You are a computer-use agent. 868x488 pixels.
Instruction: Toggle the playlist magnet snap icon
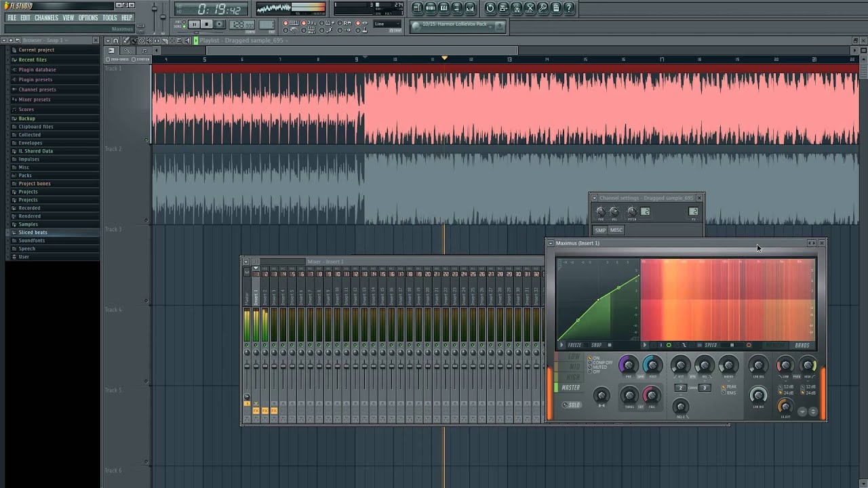pyautogui.click(x=115, y=41)
